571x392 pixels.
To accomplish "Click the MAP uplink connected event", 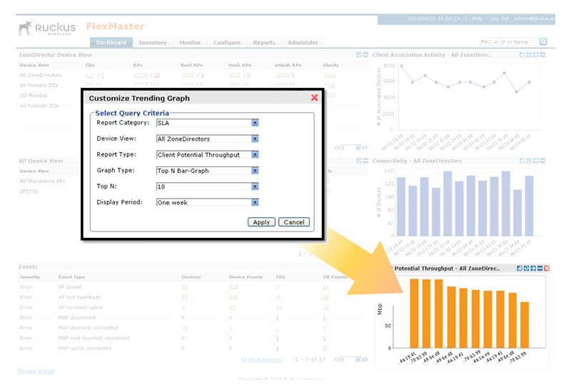I will [84, 348].
